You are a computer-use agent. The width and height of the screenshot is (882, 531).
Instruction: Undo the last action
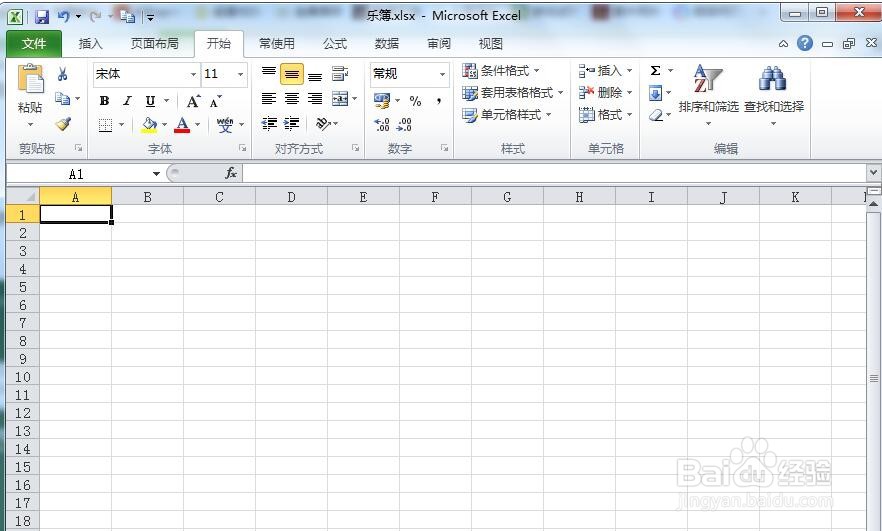[64, 17]
